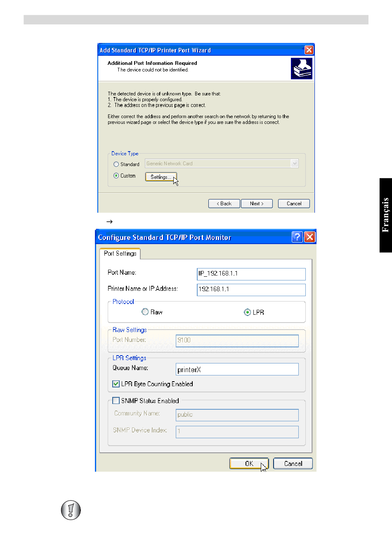The width and height of the screenshot is (392, 558).
Task: Click the Port Name field
Action: tap(251, 274)
